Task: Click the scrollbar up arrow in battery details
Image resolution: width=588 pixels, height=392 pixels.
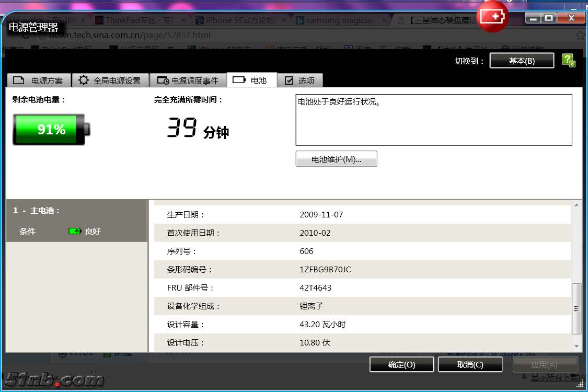Action: [x=577, y=205]
